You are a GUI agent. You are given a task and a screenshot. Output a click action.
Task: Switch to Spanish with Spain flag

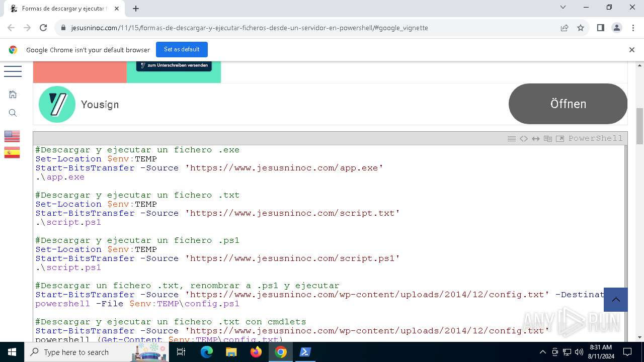(12, 153)
